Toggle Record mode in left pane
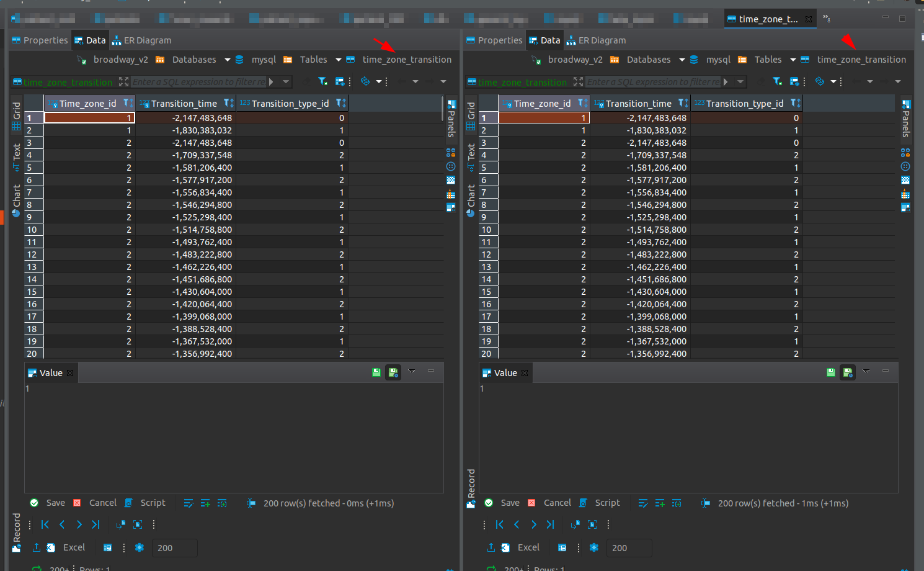The width and height of the screenshot is (924, 571). (17, 533)
